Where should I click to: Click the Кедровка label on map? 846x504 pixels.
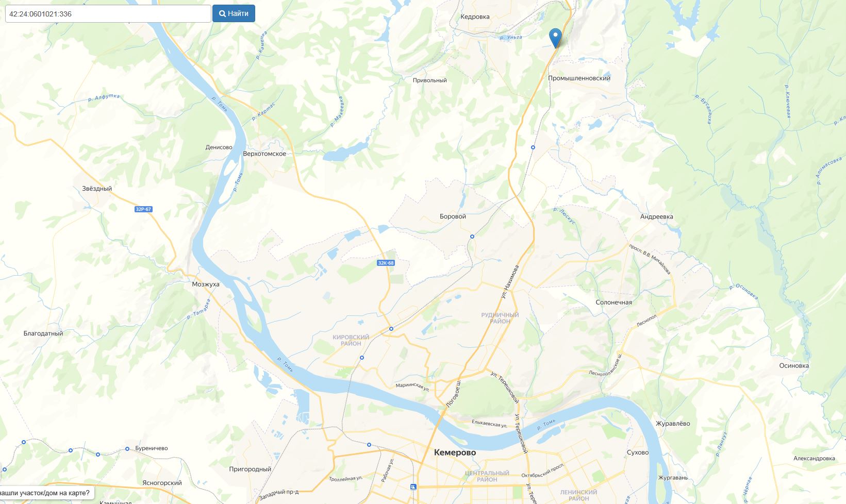(x=475, y=16)
